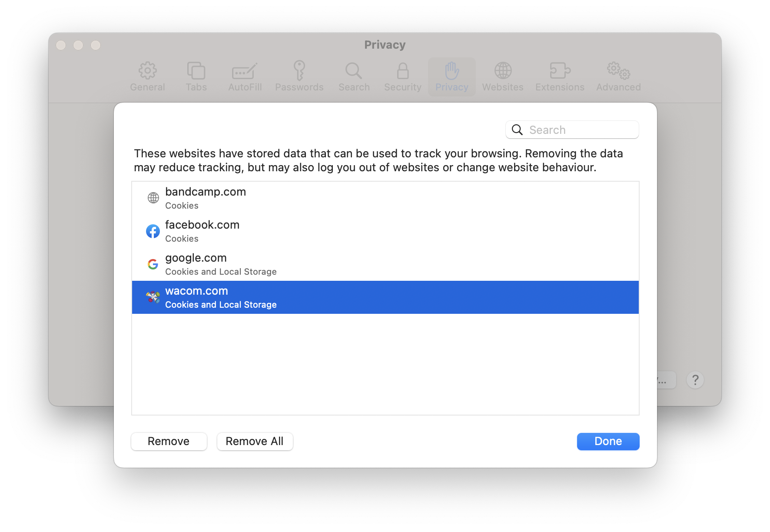The image size is (770, 532).
Task: Open Help with the question mark button
Action: (x=695, y=380)
